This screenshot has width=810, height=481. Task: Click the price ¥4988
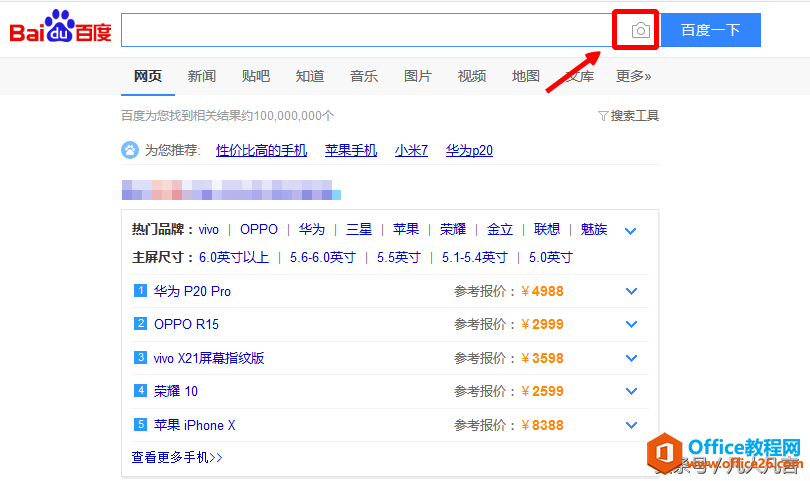tap(542, 291)
